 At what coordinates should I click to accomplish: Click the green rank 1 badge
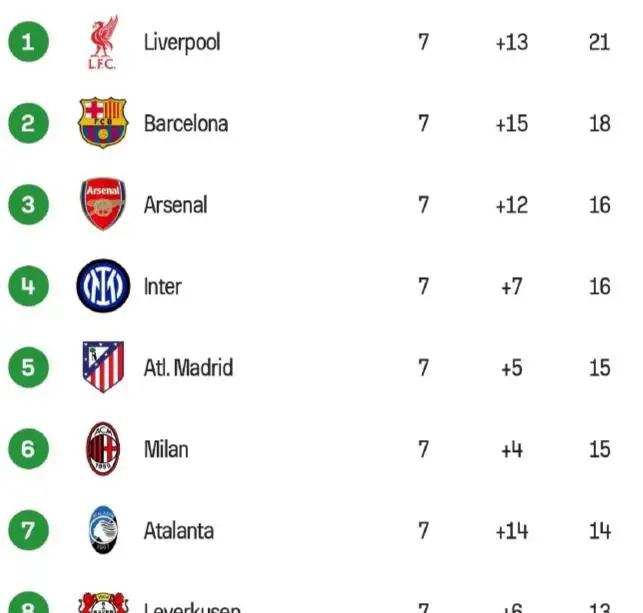coord(28,42)
